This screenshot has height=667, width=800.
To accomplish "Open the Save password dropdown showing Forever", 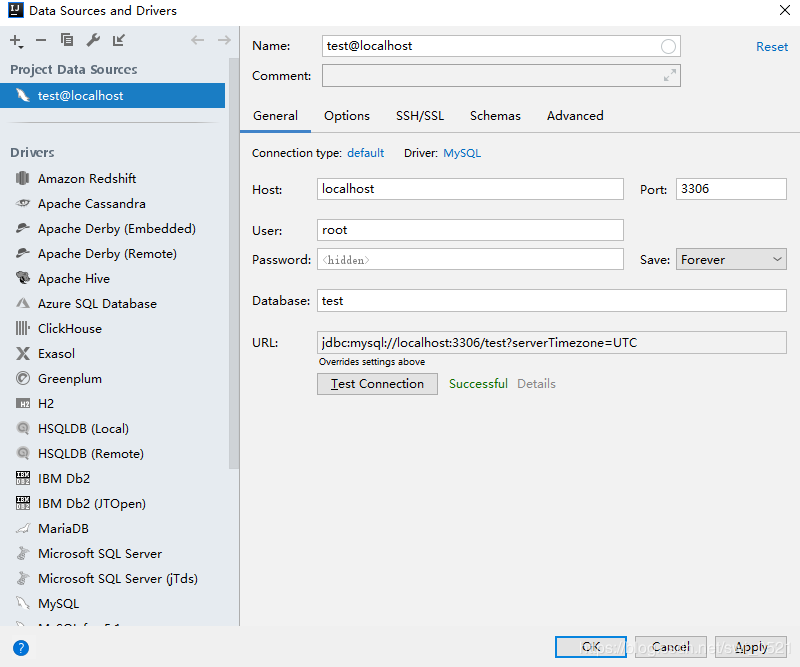I will click(x=731, y=260).
